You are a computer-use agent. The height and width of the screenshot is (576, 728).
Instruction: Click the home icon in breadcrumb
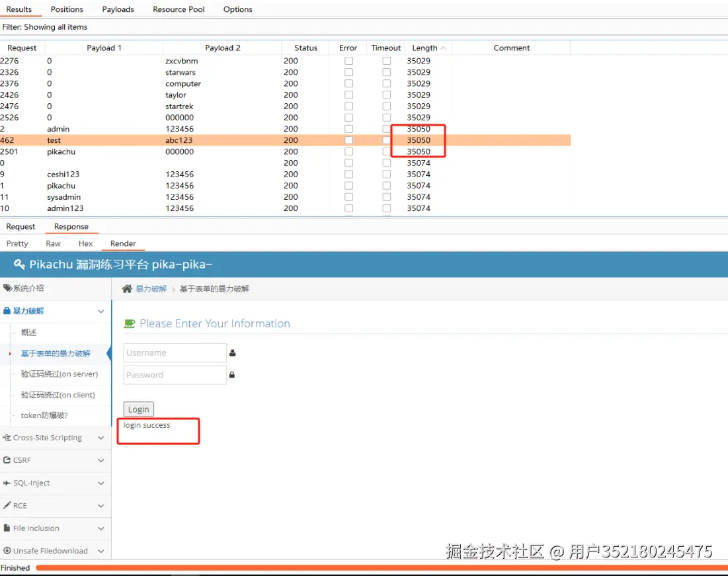pos(127,289)
